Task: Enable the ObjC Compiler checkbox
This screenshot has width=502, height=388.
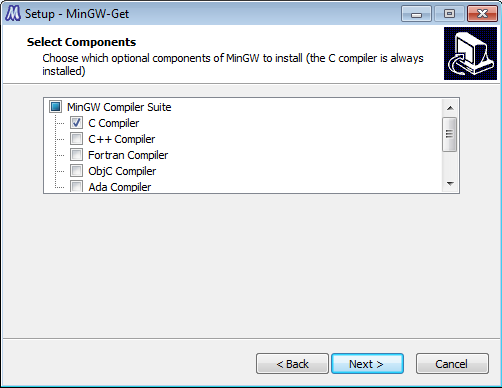Action: pos(76,171)
